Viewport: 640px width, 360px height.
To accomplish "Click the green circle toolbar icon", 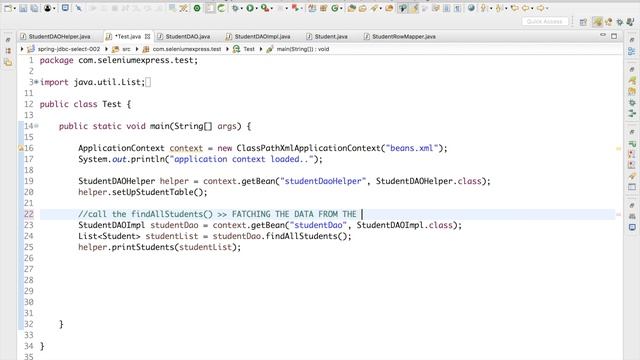I will pos(197,8).
